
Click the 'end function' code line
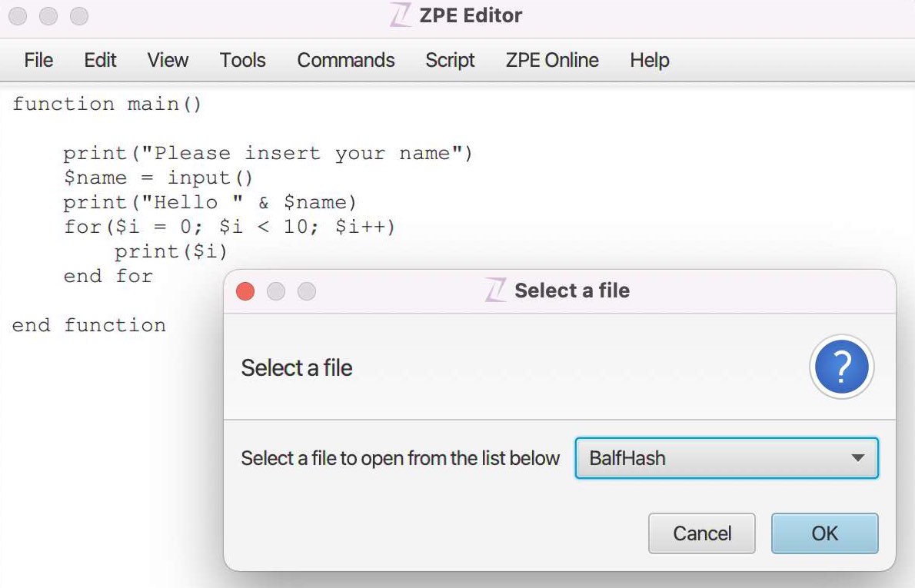(x=88, y=325)
